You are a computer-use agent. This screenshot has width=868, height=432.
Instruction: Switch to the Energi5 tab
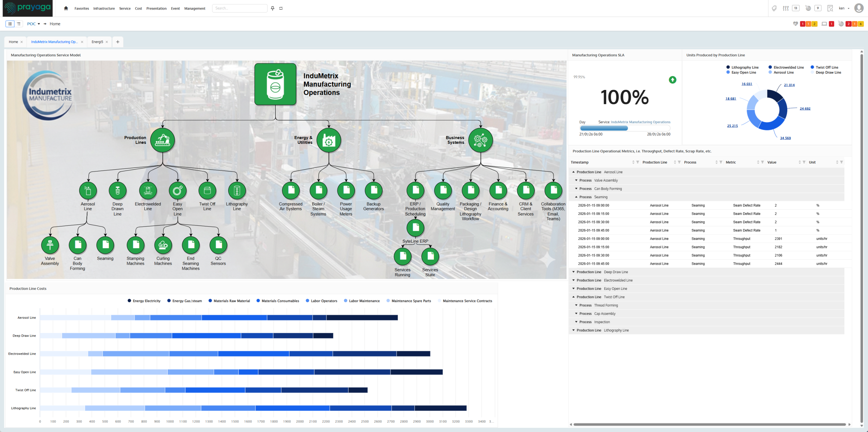(x=97, y=42)
